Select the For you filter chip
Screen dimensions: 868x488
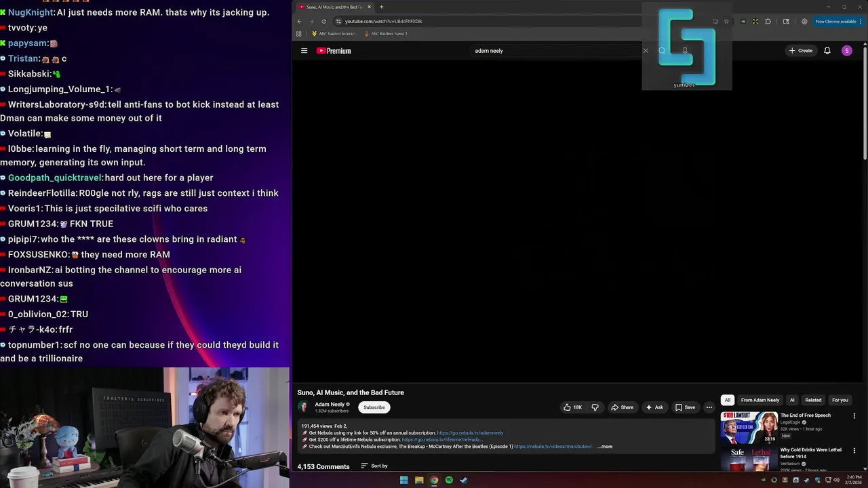click(840, 400)
